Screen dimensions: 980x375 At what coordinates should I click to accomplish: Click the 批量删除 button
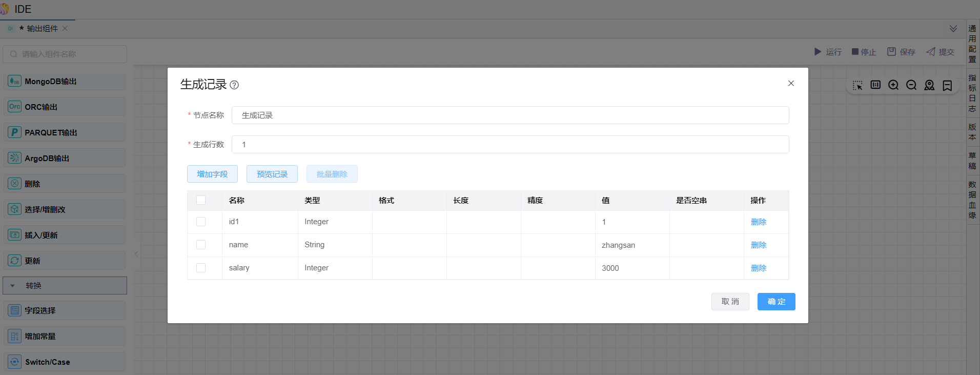(332, 174)
